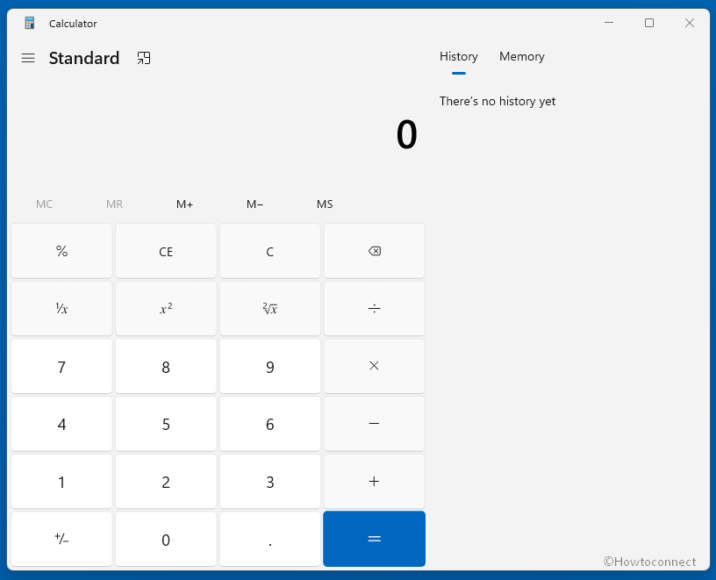Add to memory with M+ button
This screenshot has width=716, height=580.
(185, 204)
